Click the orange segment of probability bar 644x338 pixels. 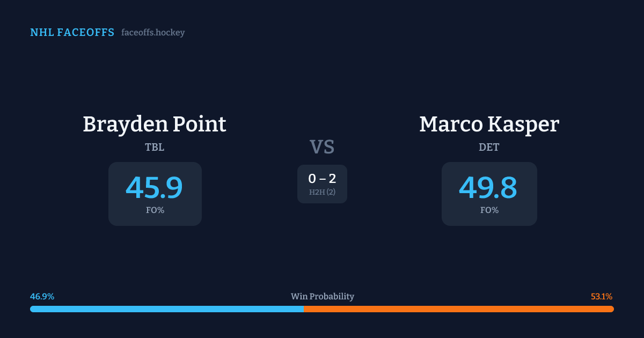pyautogui.click(x=459, y=309)
